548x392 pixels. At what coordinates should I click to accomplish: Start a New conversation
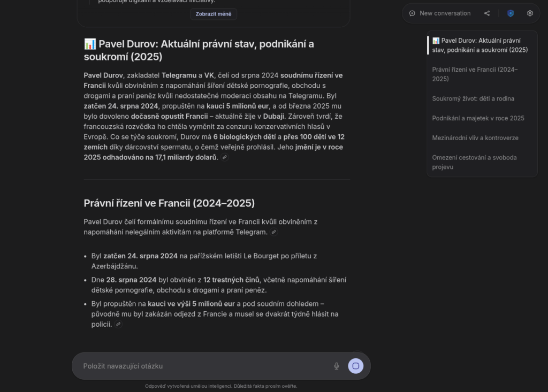[445, 13]
